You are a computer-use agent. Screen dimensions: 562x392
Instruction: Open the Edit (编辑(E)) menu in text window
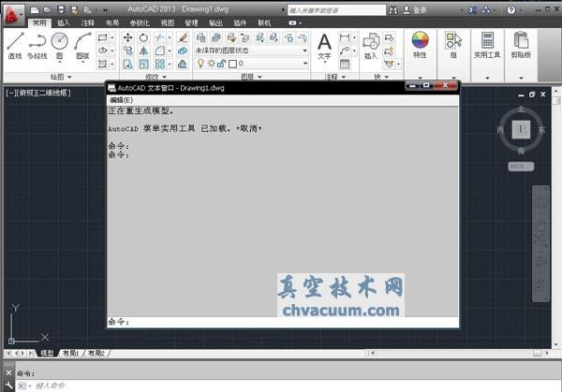click(x=122, y=99)
